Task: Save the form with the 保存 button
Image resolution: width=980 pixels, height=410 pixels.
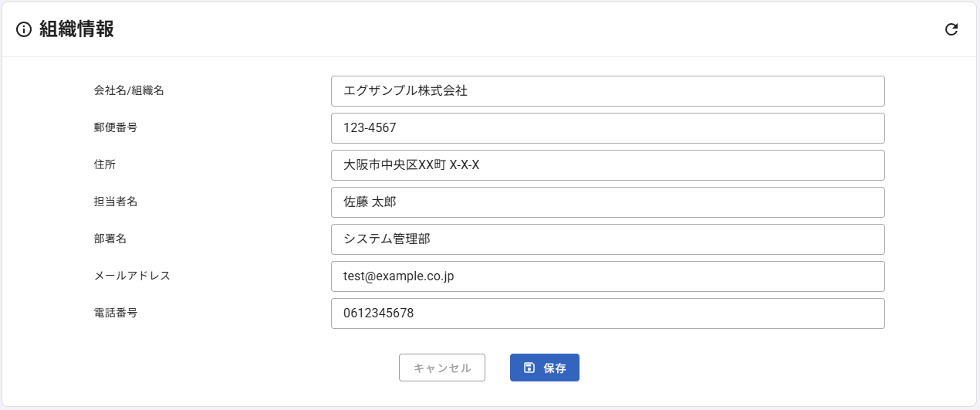Action: 545,368
